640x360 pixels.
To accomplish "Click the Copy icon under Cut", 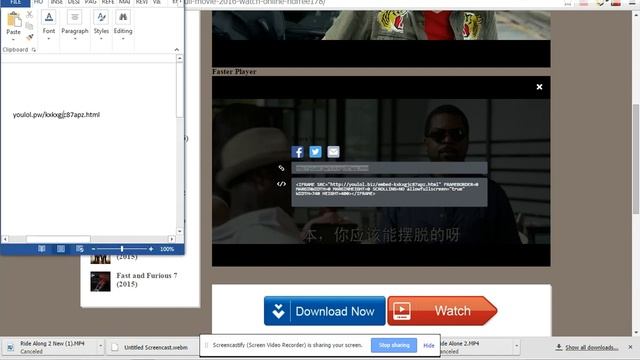I will coord(29,26).
